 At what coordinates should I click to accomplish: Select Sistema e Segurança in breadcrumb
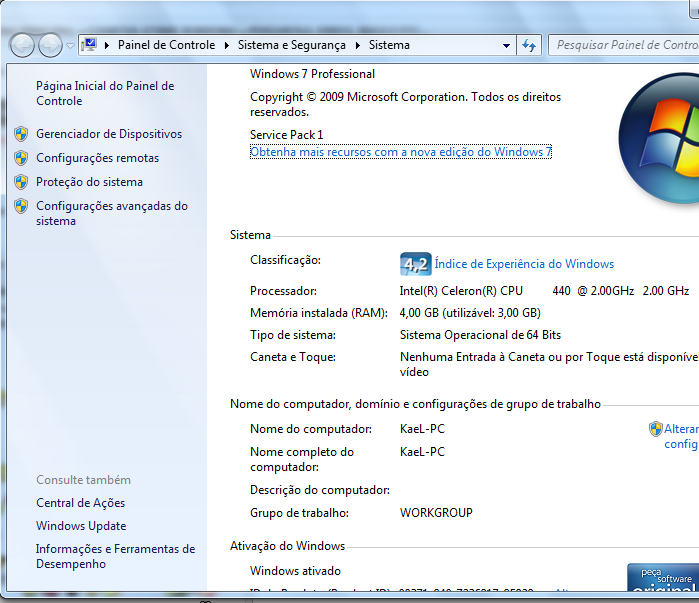[292, 45]
